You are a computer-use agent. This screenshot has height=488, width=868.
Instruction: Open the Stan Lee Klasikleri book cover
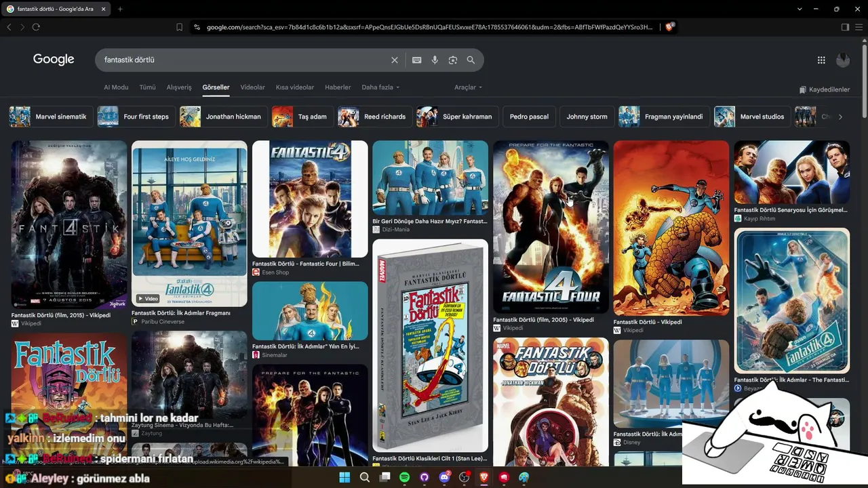pyautogui.click(x=430, y=346)
